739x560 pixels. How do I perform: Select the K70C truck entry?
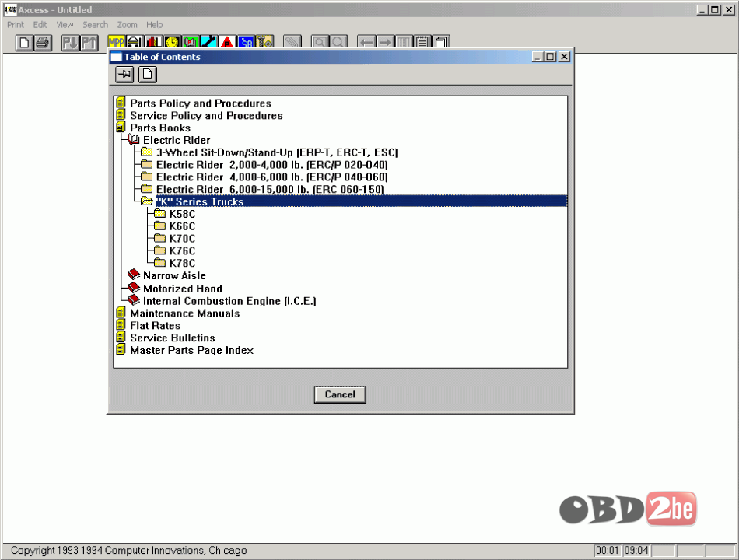182,239
